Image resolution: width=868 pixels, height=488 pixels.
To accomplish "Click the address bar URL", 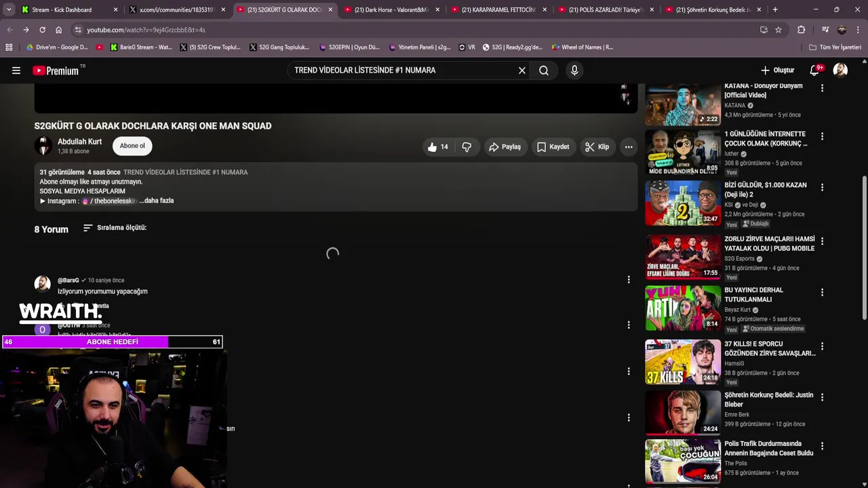I will tap(146, 30).
